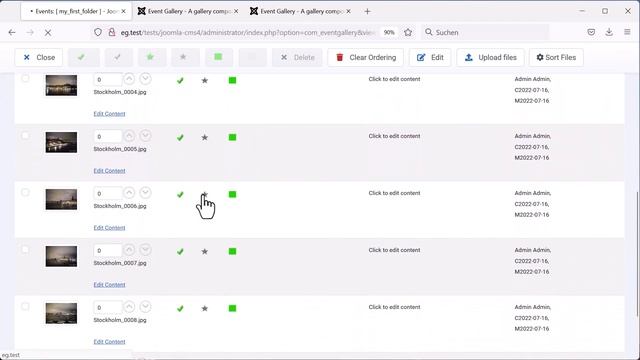Viewport: 640px width, 360px height.
Task: Click the Suchen search field
Action: tap(485, 32)
